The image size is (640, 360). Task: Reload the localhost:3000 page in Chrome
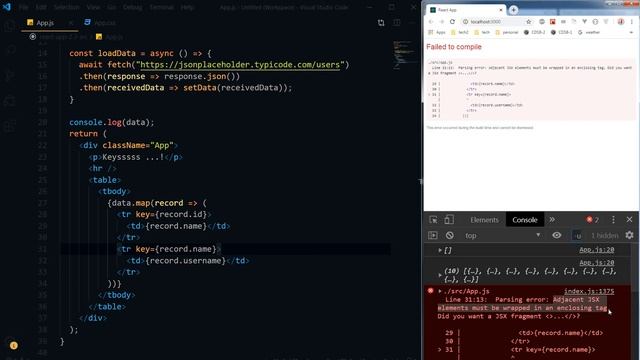click(452, 22)
